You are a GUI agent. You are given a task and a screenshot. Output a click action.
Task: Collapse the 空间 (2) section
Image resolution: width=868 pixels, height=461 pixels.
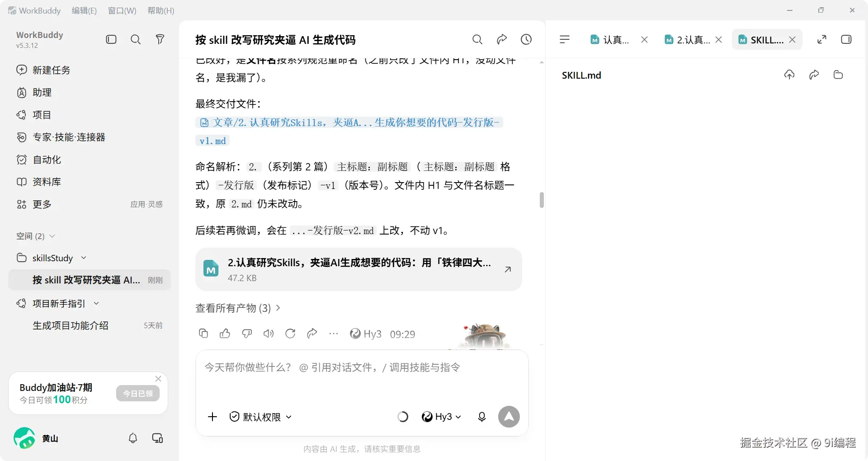tap(52, 236)
